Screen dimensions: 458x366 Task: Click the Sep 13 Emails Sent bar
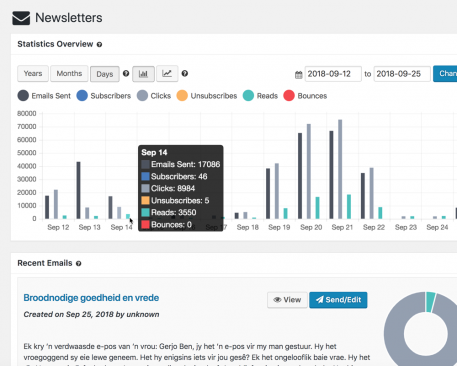[78, 190]
